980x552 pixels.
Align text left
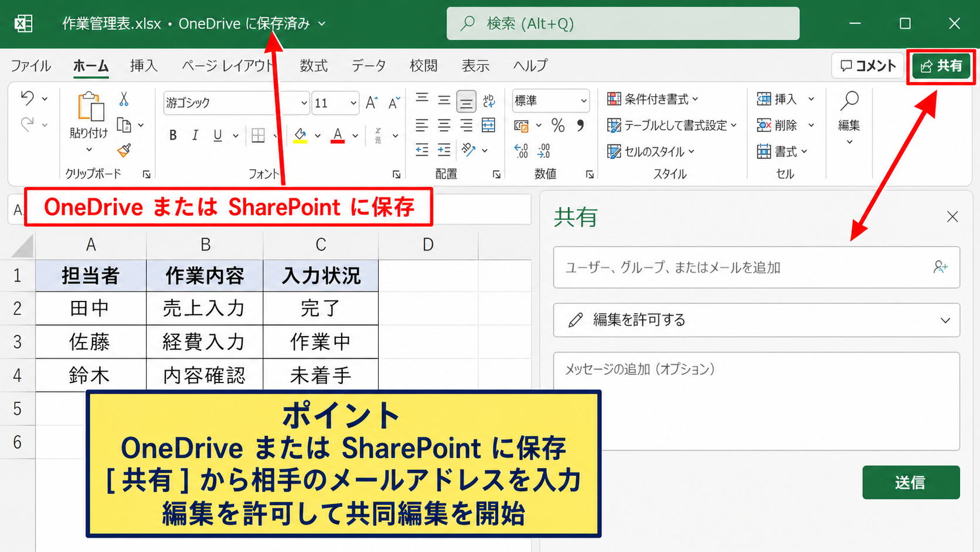point(422,126)
